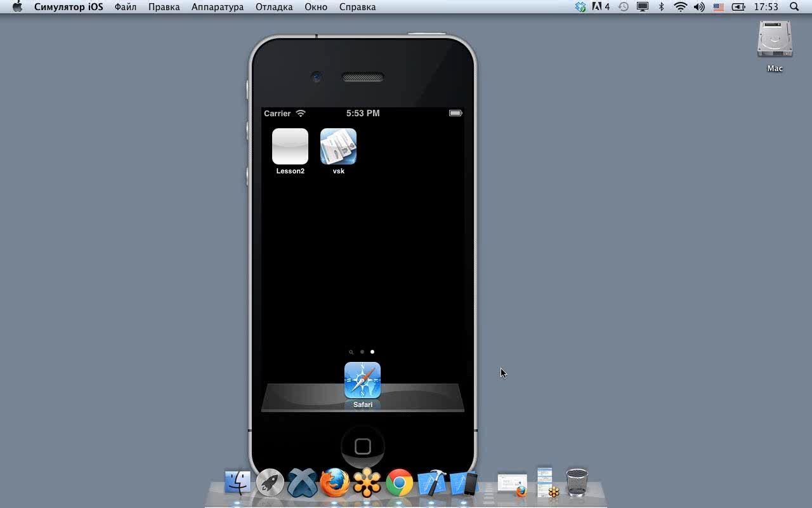
Task: Open Spotlight search magnifier
Action: [x=794, y=7]
